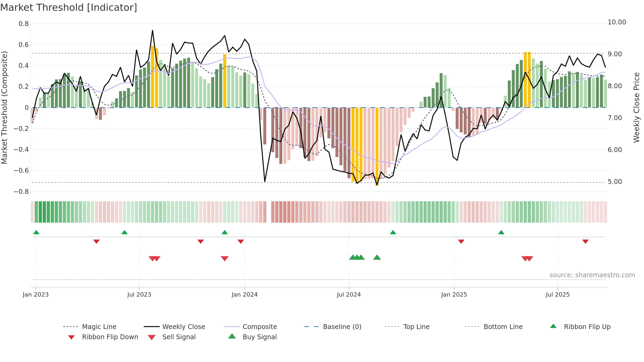The width and height of the screenshot is (644, 362).
Task: Click the Jul 2025 x-axis label
Action: 558,295
